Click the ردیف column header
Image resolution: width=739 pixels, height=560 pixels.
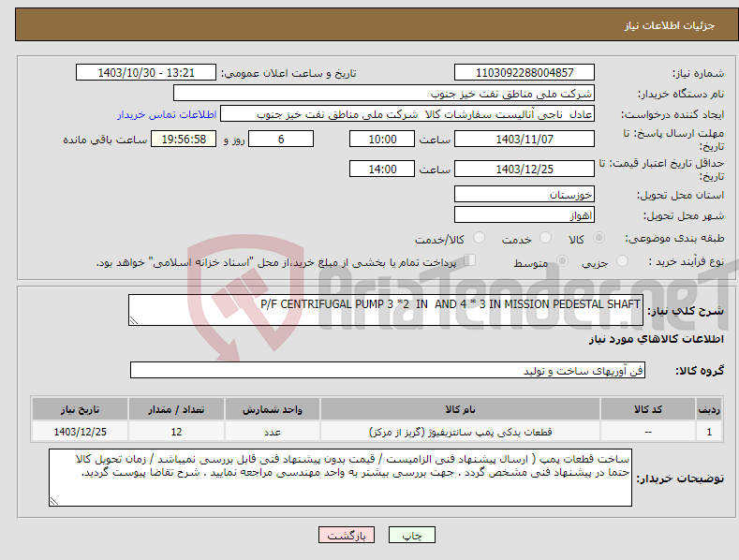pos(709,409)
